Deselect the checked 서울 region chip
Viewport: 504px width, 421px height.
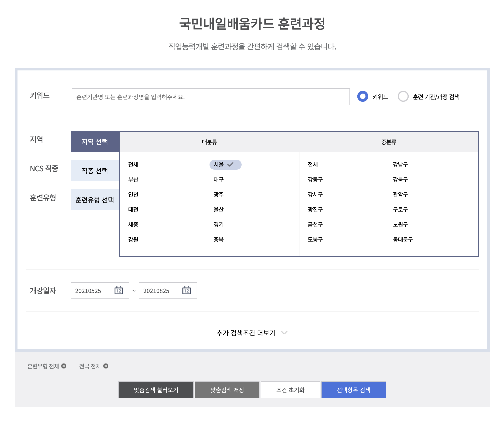(x=225, y=164)
